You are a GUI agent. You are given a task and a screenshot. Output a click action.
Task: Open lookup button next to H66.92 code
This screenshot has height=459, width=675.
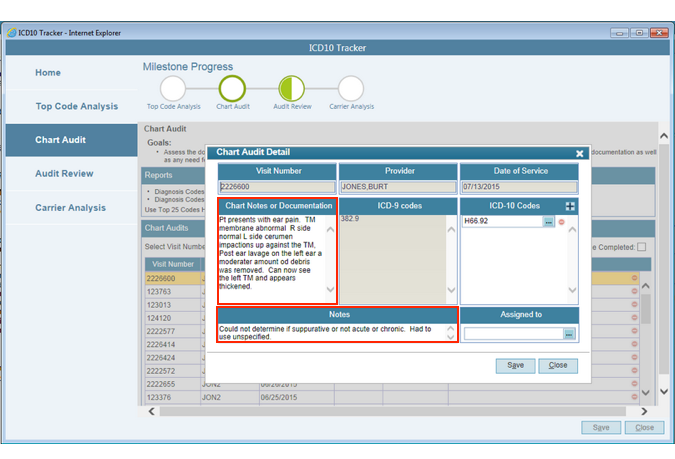coord(548,221)
